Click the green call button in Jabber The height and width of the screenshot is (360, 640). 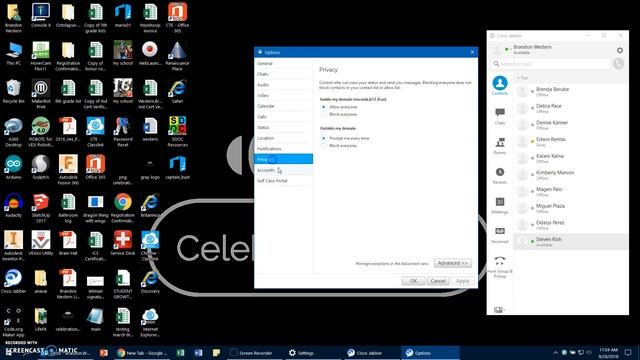pyautogui.click(x=618, y=64)
